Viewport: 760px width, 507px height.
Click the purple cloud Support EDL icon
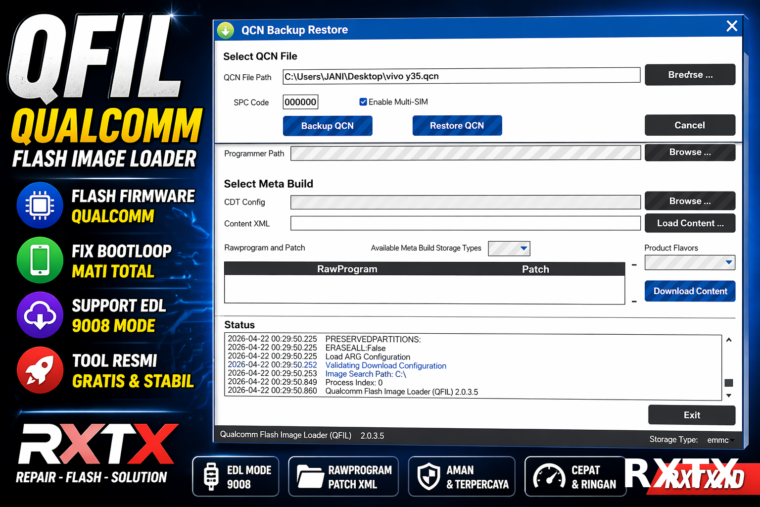pos(40,315)
